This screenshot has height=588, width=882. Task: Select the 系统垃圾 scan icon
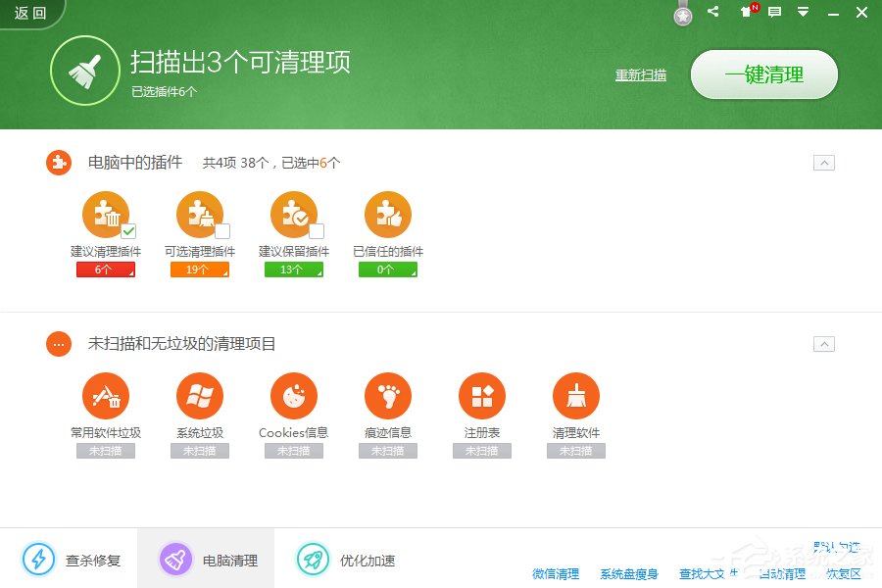click(x=200, y=397)
